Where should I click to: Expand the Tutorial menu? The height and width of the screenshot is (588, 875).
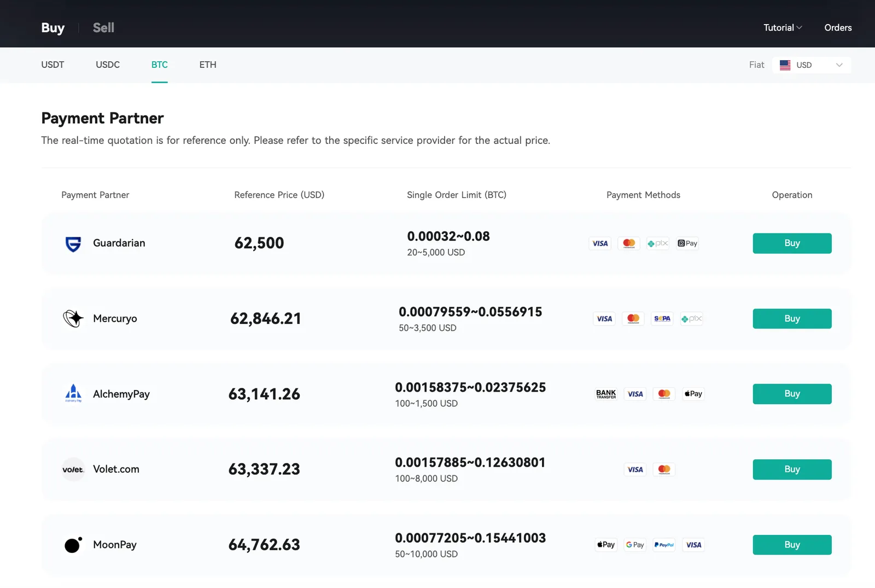click(783, 27)
